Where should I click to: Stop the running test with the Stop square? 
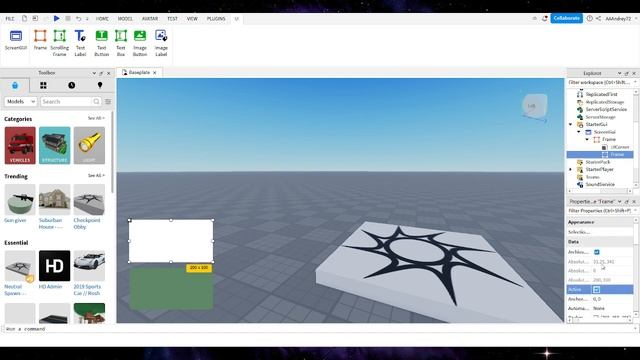[x=68, y=18]
